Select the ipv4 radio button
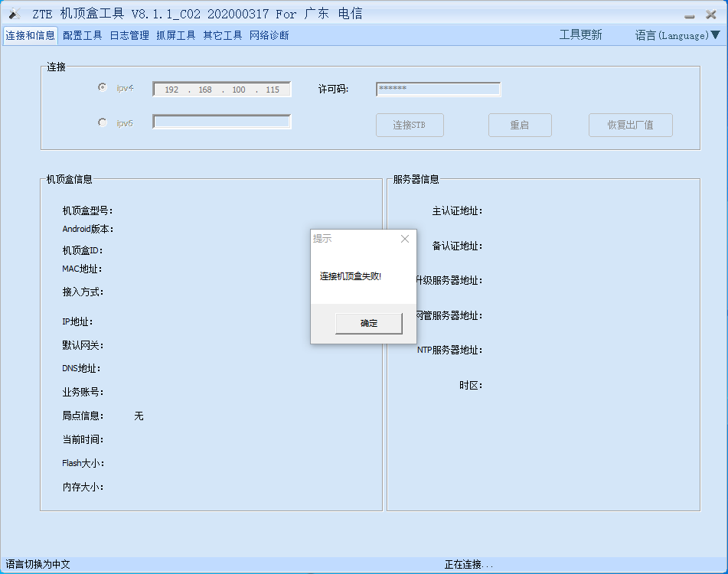The height and width of the screenshot is (574, 728). tap(103, 87)
